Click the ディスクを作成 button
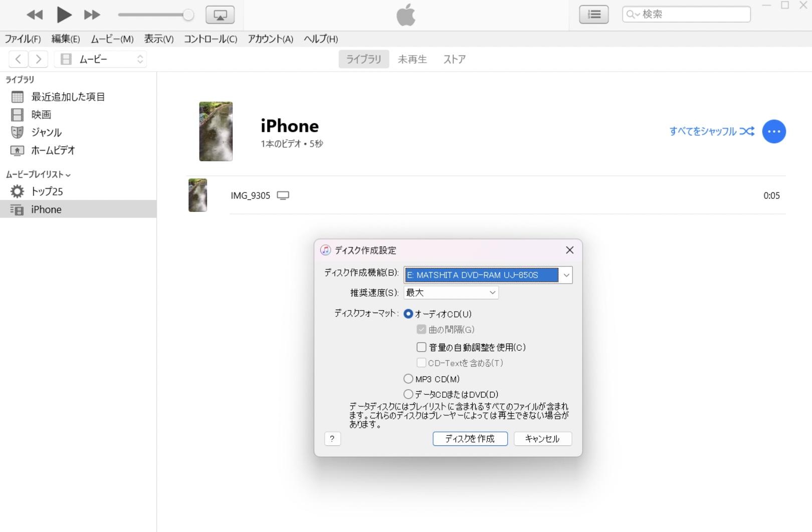This screenshot has width=812, height=532. tap(470, 439)
